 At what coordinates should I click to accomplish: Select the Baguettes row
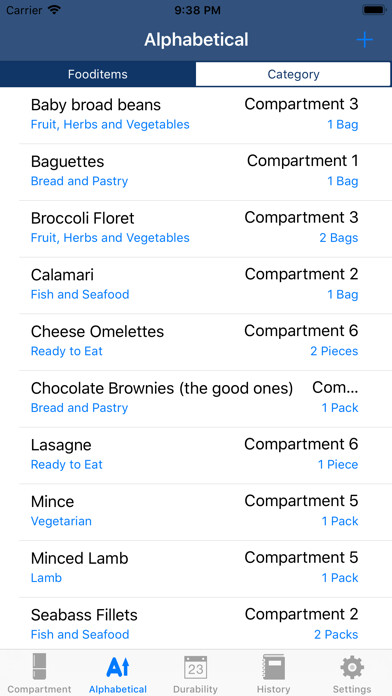[196, 172]
